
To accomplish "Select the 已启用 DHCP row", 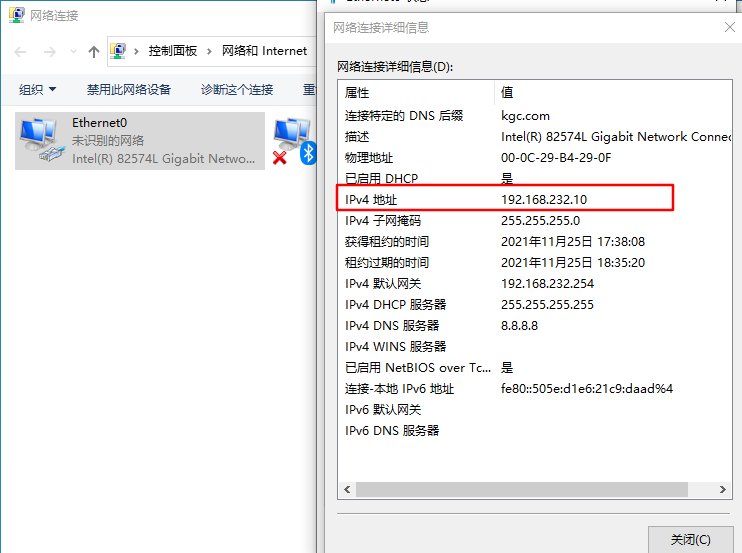I will coord(535,178).
